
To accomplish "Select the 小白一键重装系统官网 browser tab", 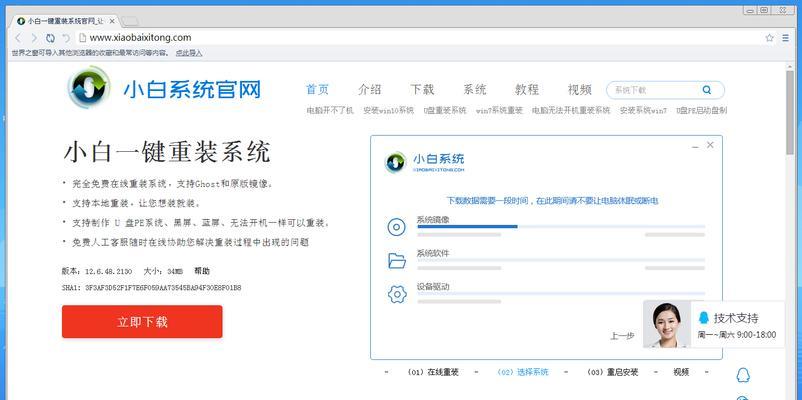I will coord(63,21).
